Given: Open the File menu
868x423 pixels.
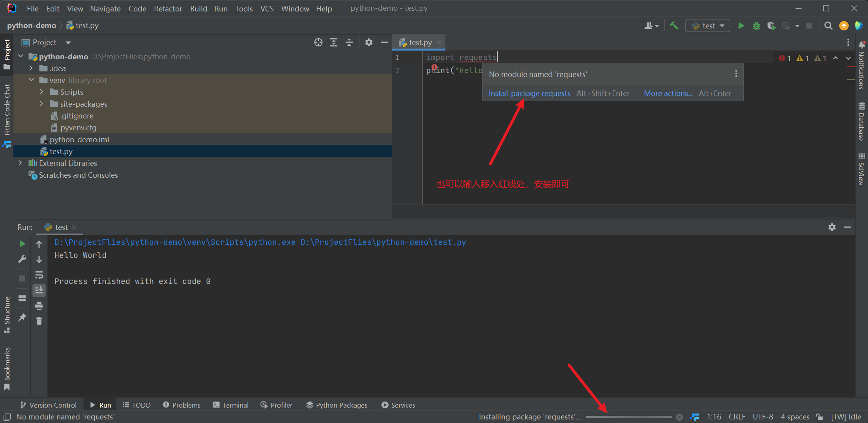Looking at the screenshot, I should [32, 8].
